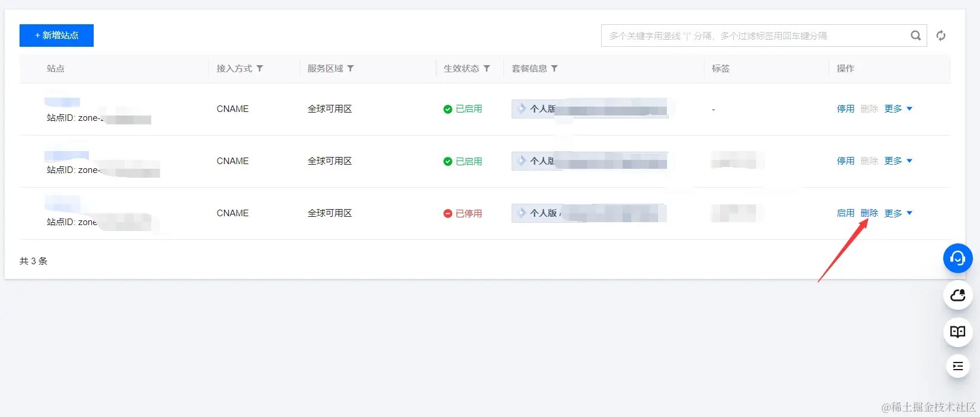The width and height of the screenshot is (980, 417).
Task: Click the 已停用 status text
Action: (469, 214)
